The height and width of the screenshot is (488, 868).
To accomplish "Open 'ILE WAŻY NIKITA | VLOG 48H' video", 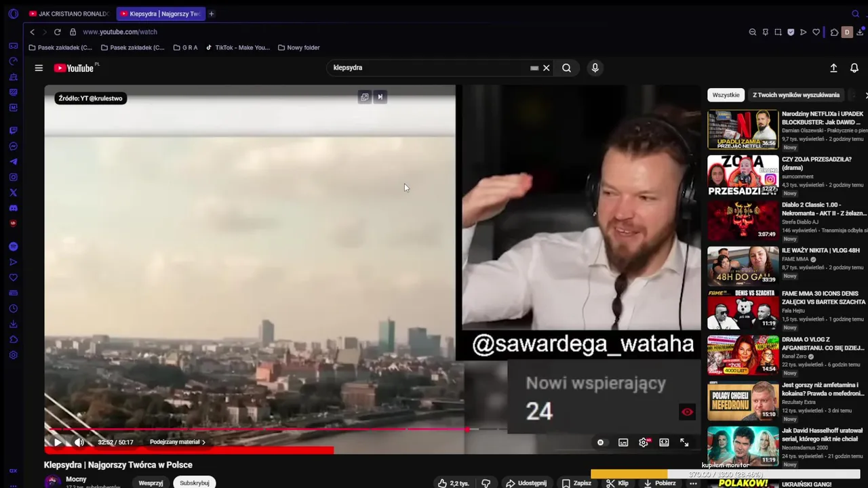I will [x=821, y=250].
